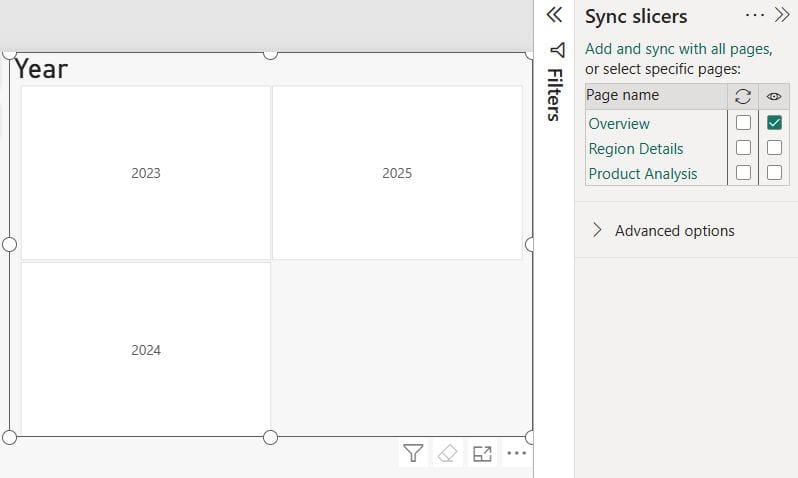Screen dimensions: 798x478
Task: Select the 2025 year tile
Action: tap(397, 173)
